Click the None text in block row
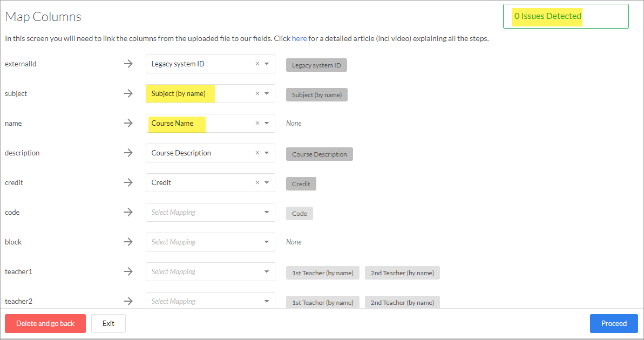 coord(294,242)
